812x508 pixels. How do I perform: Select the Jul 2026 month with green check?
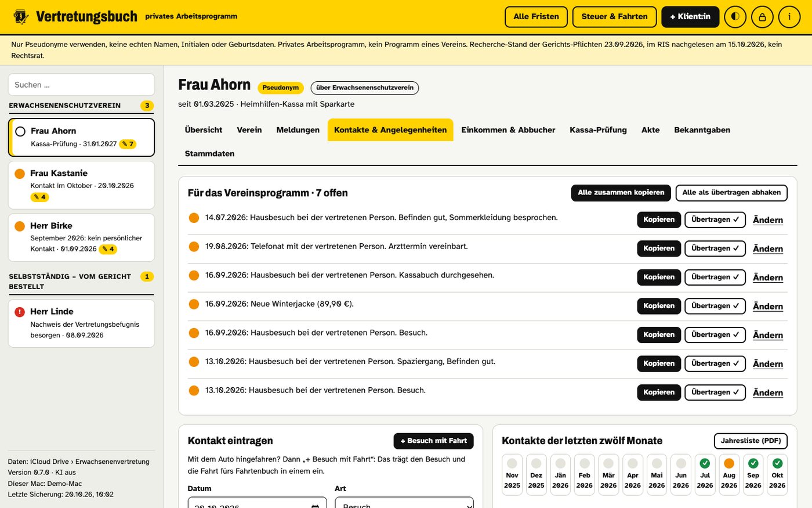(x=705, y=474)
